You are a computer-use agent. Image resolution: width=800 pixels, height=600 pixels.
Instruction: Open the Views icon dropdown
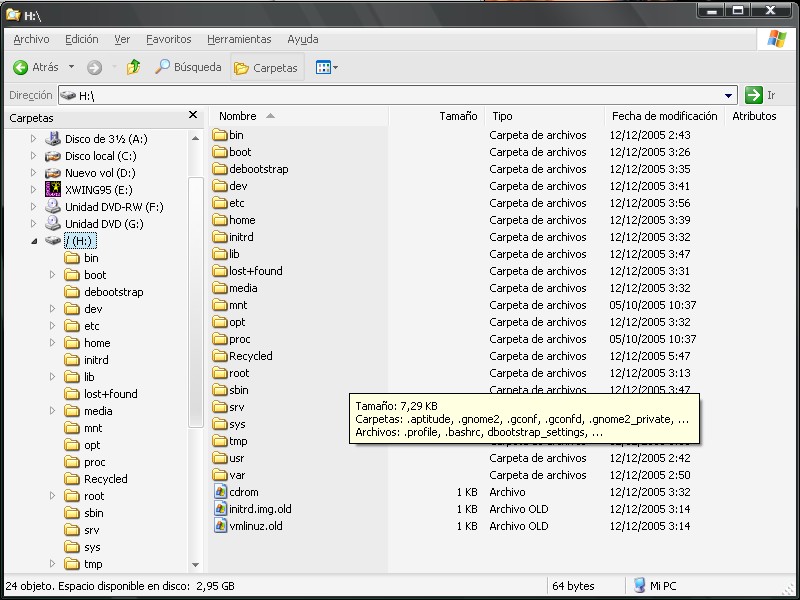pos(327,67)
